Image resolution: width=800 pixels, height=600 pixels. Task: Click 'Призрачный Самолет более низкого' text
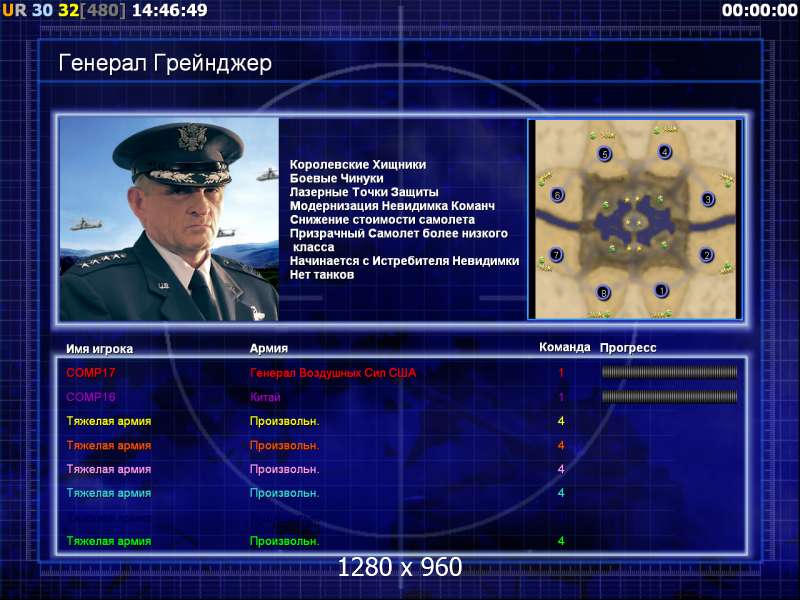pyautogui.click(x=398, y=233)
